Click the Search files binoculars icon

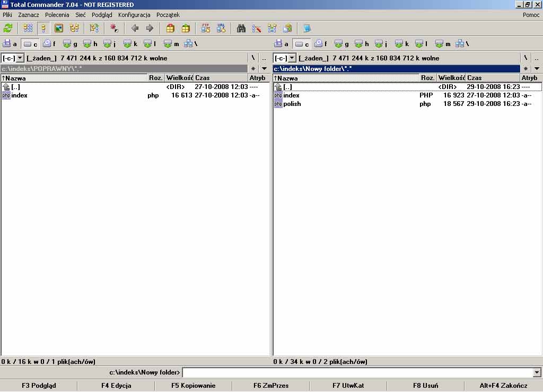click(x=241, y=29)
